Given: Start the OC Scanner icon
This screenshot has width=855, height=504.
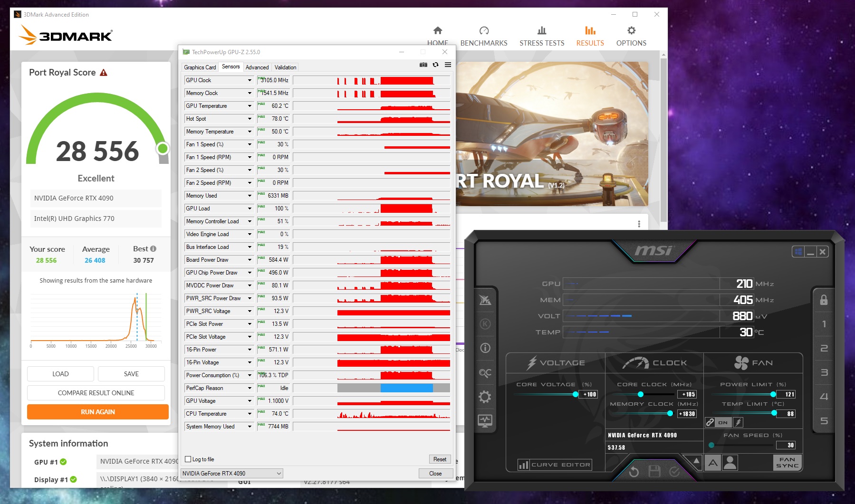Looking at the screenshot, I should point(485,373).
